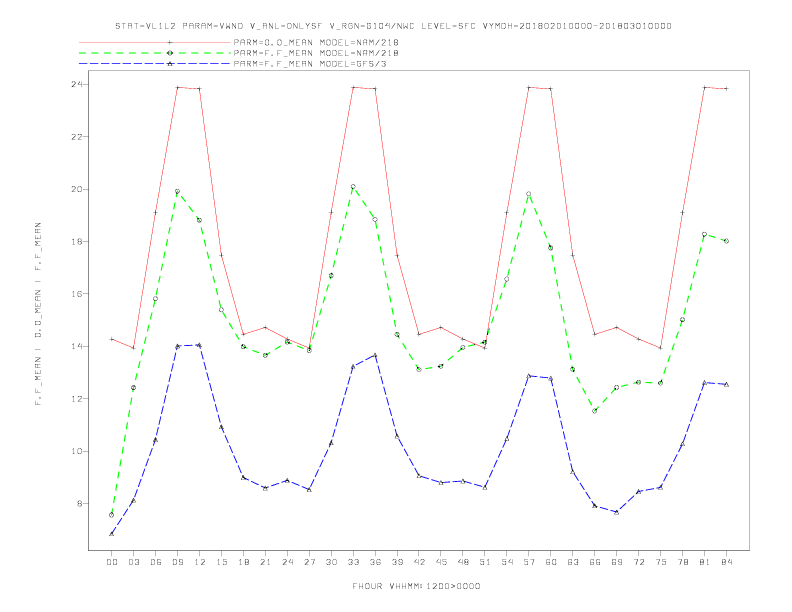Click the x-axis title FHOUR VHHMM:1200>0000
Screen dimensions: 792x612
pyautogui.click(x=416, y=586)
